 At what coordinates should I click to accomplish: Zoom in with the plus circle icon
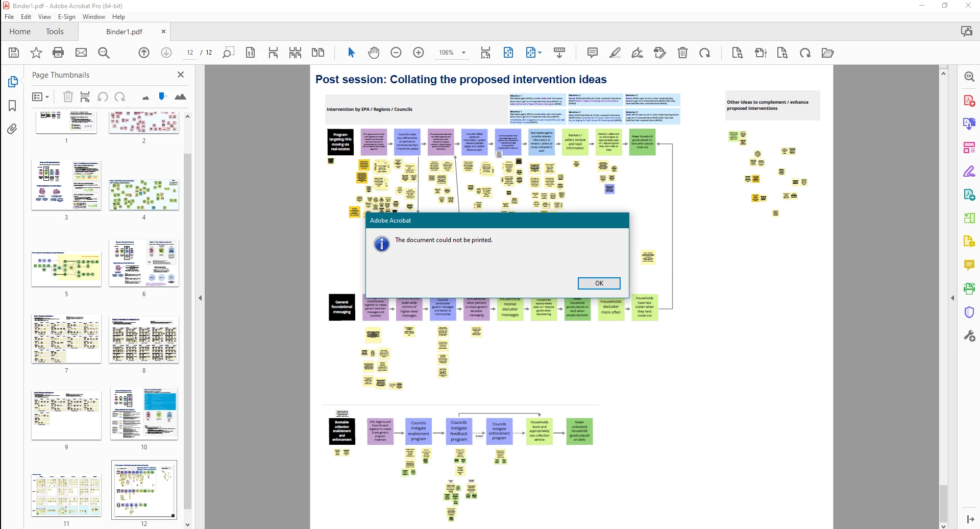[x=419, y=53]
